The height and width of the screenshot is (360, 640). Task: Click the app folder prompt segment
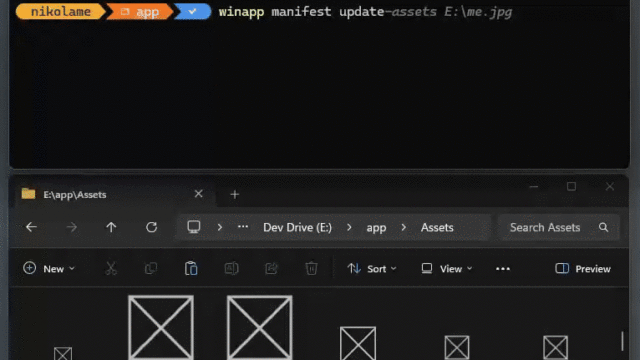140,11
